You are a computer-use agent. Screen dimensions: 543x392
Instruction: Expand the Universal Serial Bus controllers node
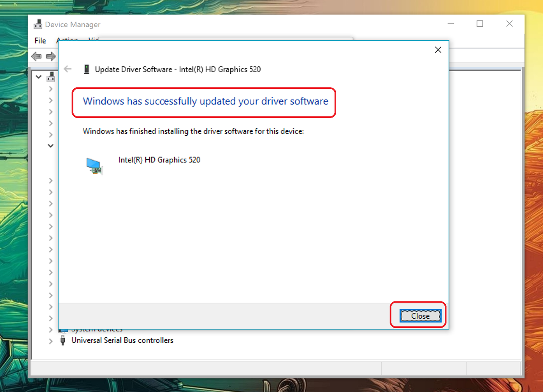coord(50,340)
